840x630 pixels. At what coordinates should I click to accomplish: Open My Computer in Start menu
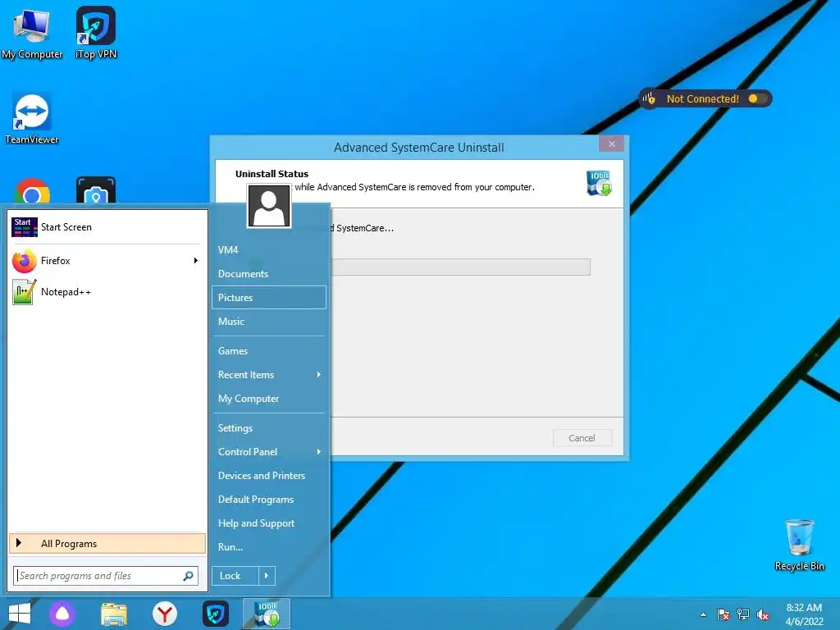pyautogui.click(x=268, y=399)
